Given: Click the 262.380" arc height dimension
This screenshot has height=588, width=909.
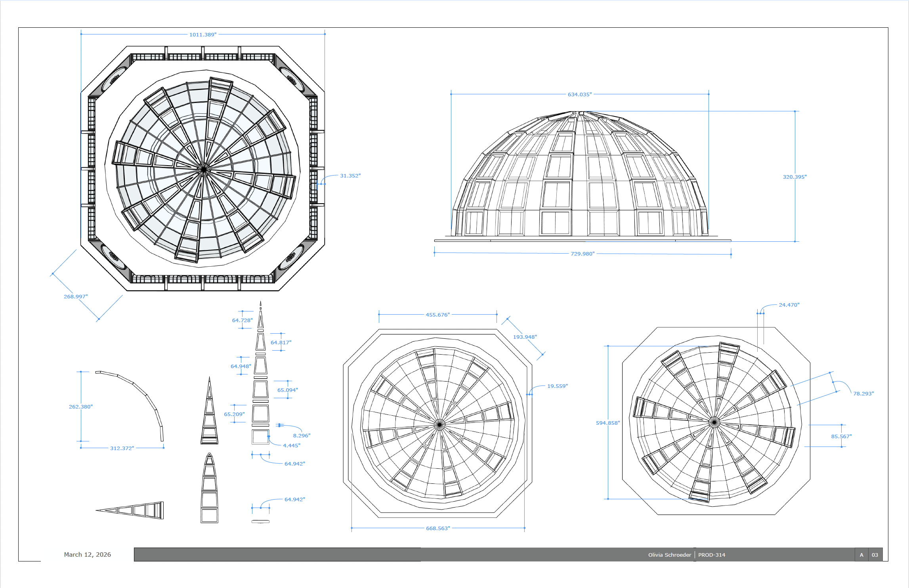Looking at the screenshot, I should click(x=80, y=407).
